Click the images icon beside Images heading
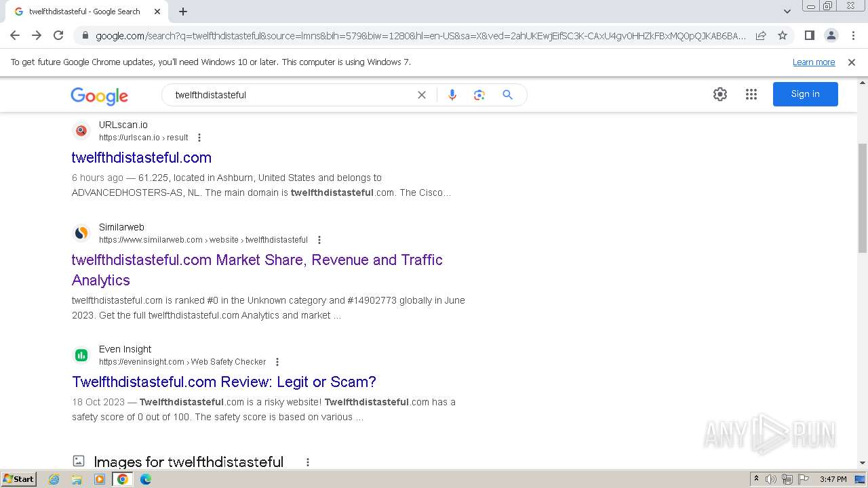This screenshot has width=868, height=488. pos(79,461)
